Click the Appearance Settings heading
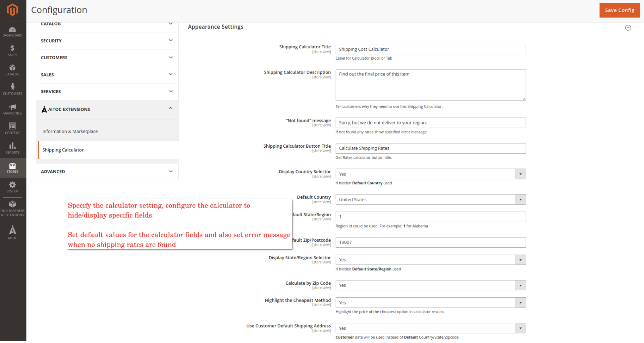This screenshot has width=644, height=343. point(215,27)
